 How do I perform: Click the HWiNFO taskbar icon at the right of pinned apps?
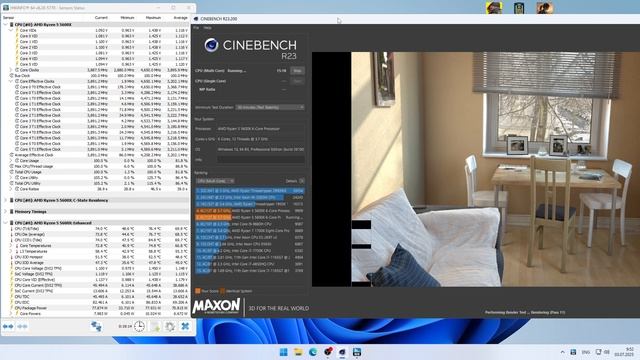[x=357, y=352]
